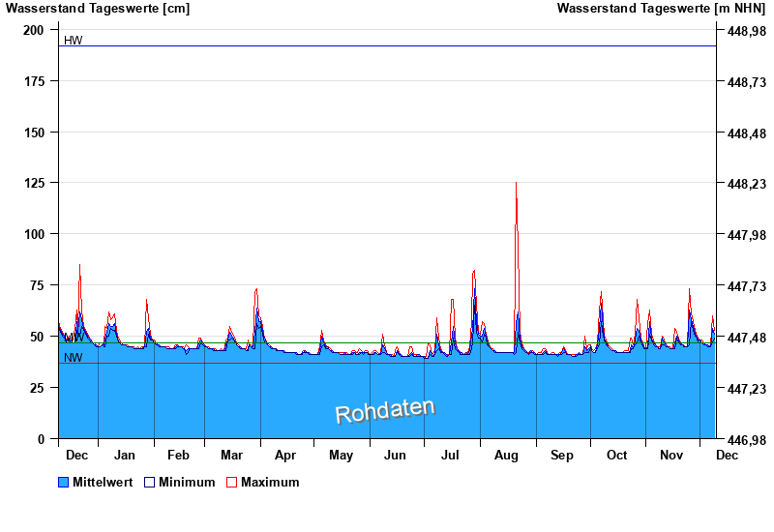
Task: Select the Mittelwert legend label
Action: [104, 482]
